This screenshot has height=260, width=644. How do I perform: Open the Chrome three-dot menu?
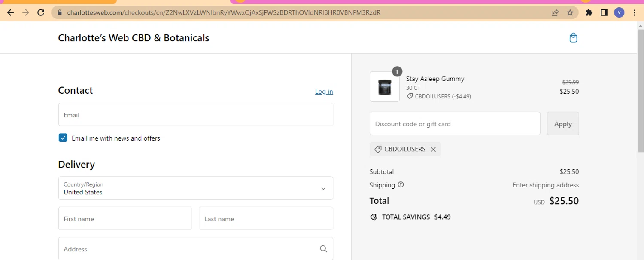pos(635,12)
